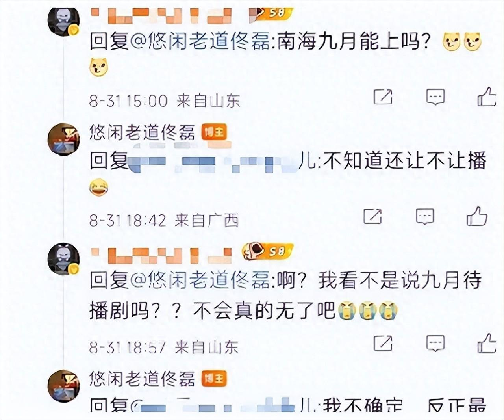Open the S8 level badge of first commenter
Screen dimensions: 504x420
pos(271,13)
